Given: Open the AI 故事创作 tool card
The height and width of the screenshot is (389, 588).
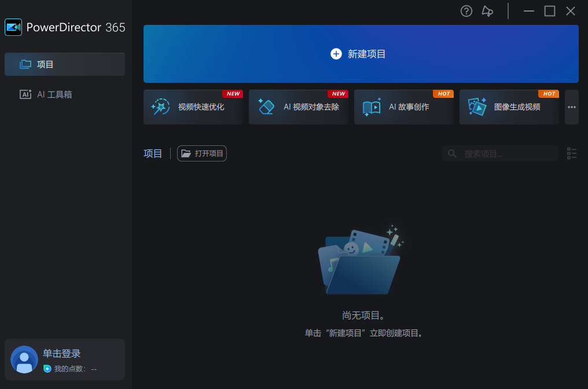Looking at the screenshot, I should [x=404, y=107].
